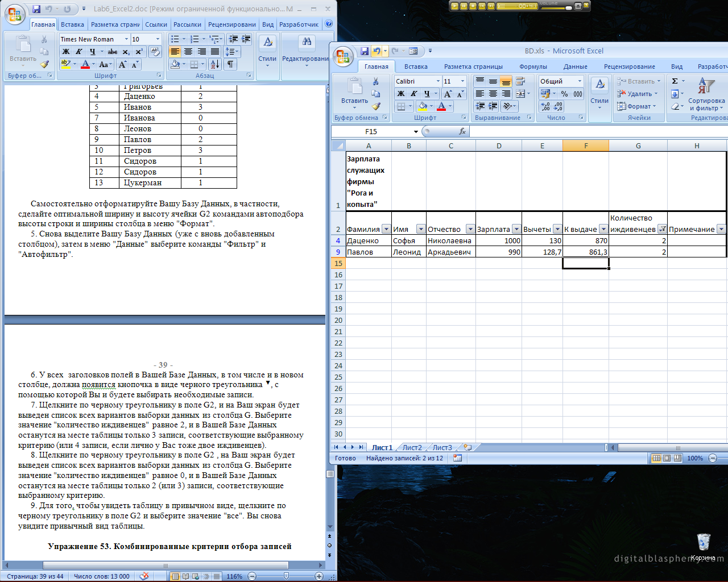The height and width of the screenshot is (582, 728).
Task: Increase indent in Word paragraph group
Action: click(246, 39)
